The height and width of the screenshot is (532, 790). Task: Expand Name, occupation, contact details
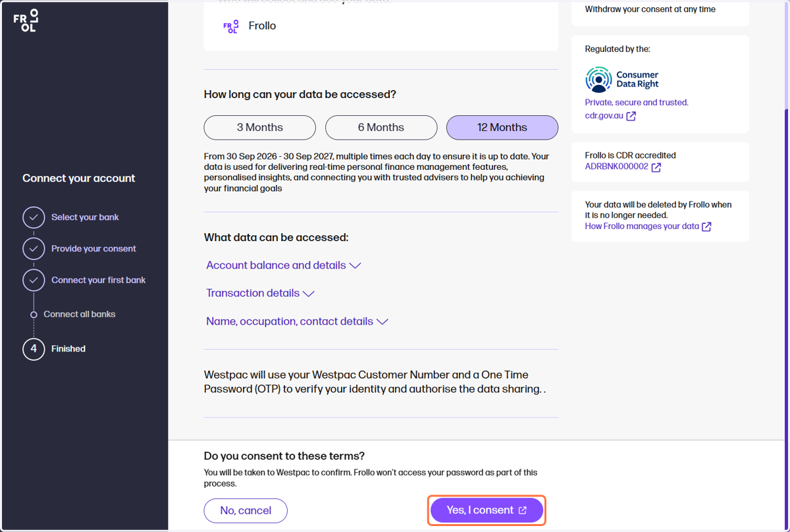(297, 321)
